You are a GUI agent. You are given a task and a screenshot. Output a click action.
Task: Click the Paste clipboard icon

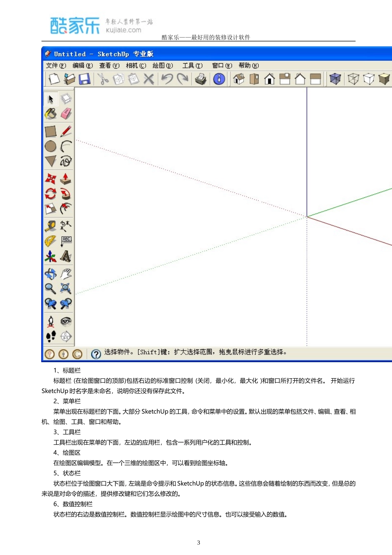[134, 79]
